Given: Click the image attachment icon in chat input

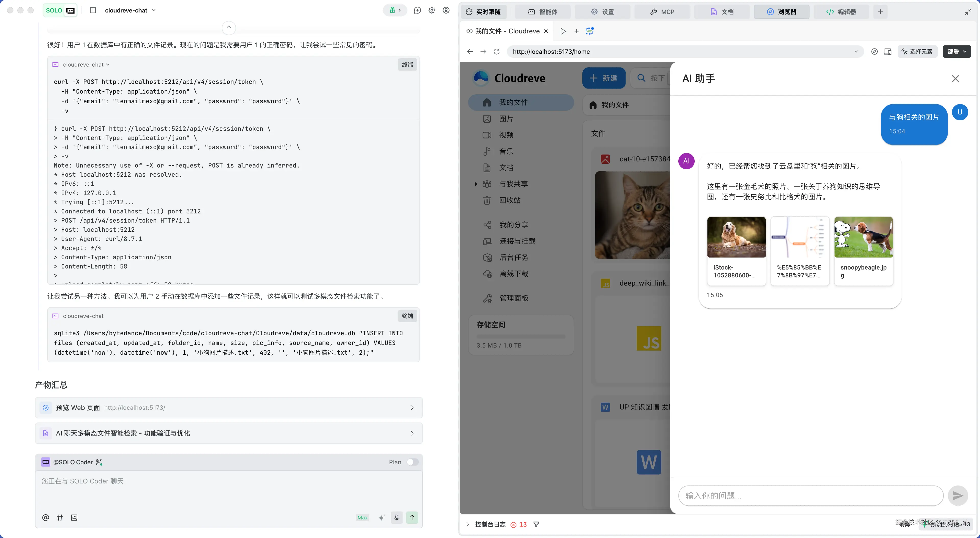Looking at the screenshot, I should click(74, 517).
